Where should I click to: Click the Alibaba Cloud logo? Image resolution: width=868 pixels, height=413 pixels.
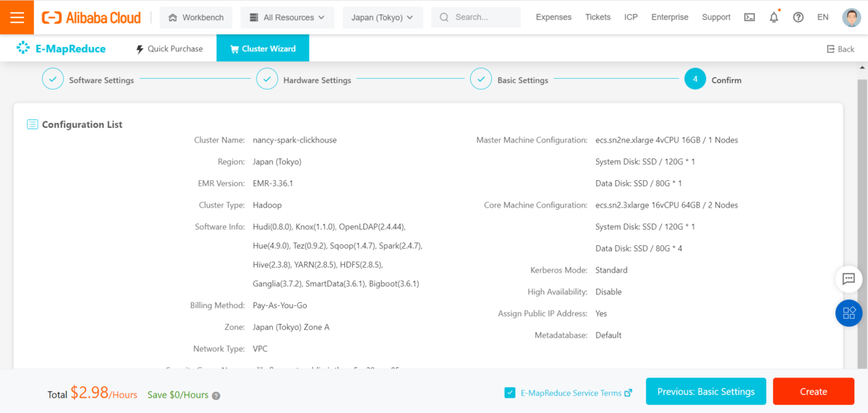coord(91,17)
